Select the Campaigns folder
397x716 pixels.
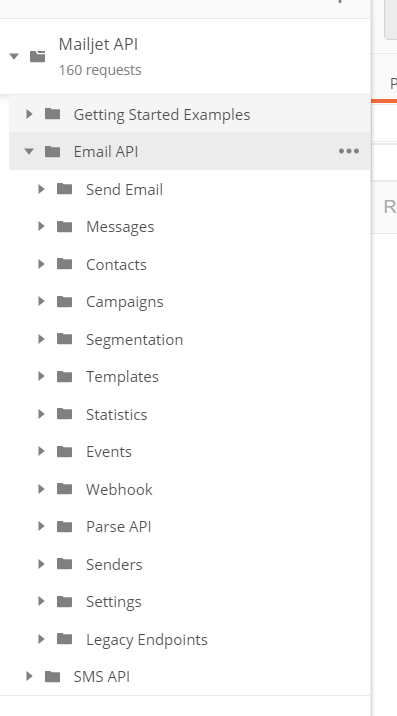click(190, 301)
